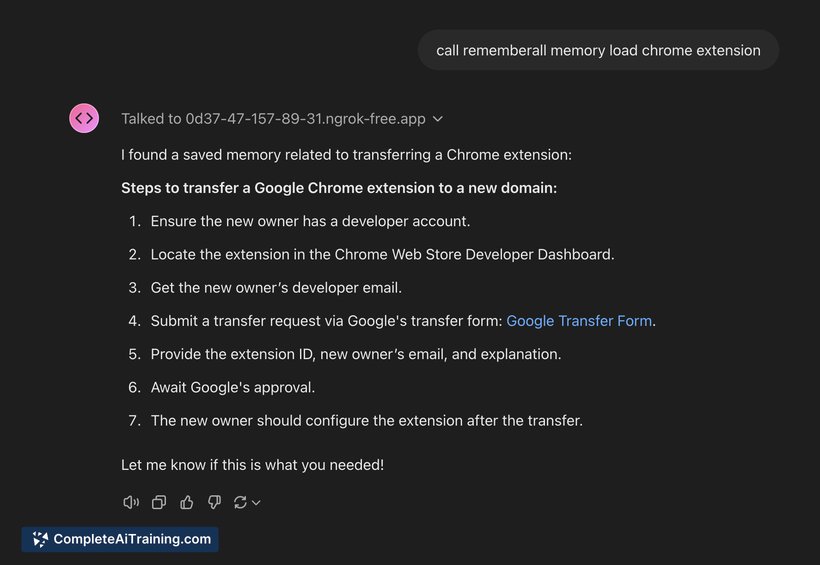Give thumbs down to the response
This screenshot has width=820, height=565.
point(214,502)
